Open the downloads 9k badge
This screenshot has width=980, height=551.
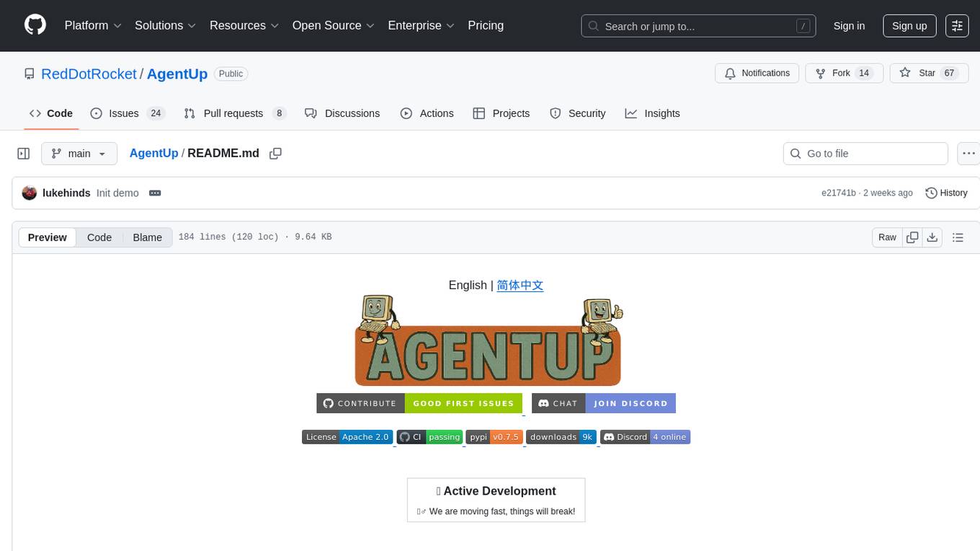(x=561, y=437)
